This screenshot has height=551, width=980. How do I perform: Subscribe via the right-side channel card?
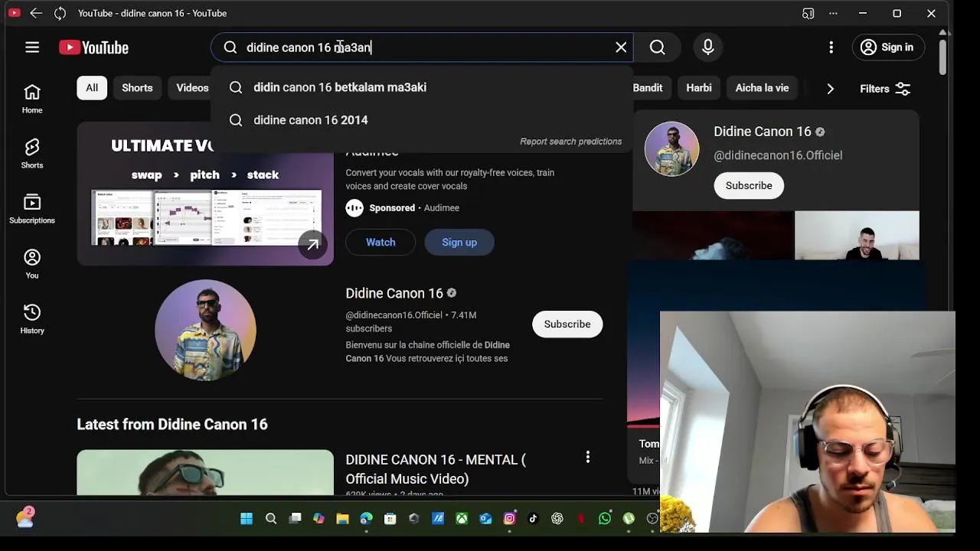(749, 186)
